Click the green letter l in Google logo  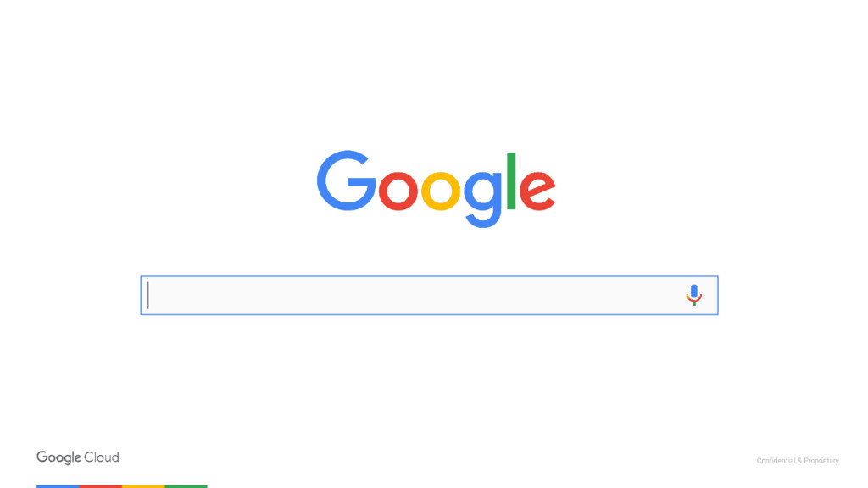coord(511,181)
